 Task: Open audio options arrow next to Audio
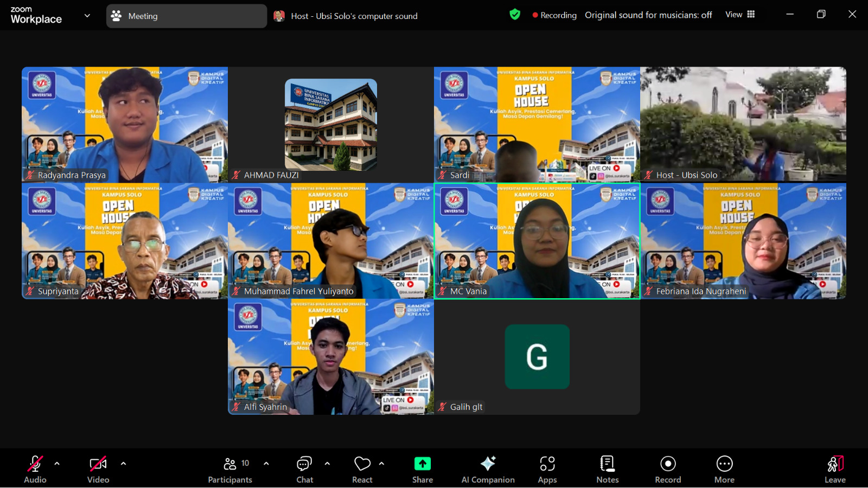click(x=57, y=464)
